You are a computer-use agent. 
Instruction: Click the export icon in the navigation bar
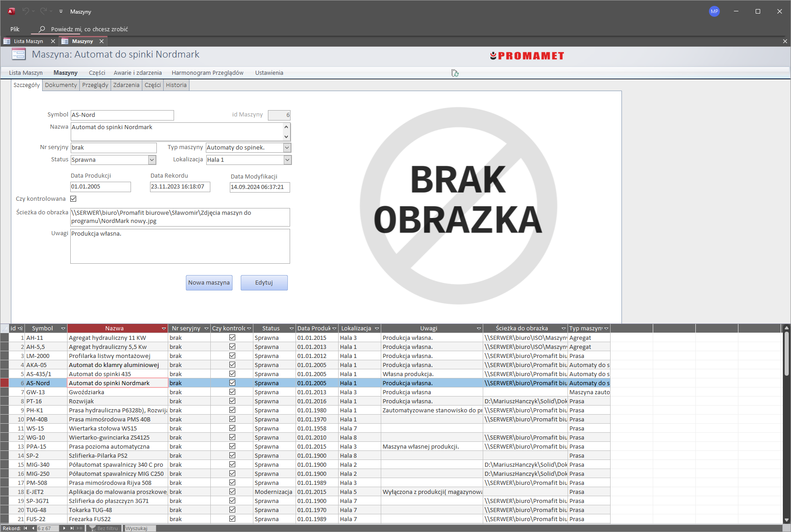coord(455,73)
